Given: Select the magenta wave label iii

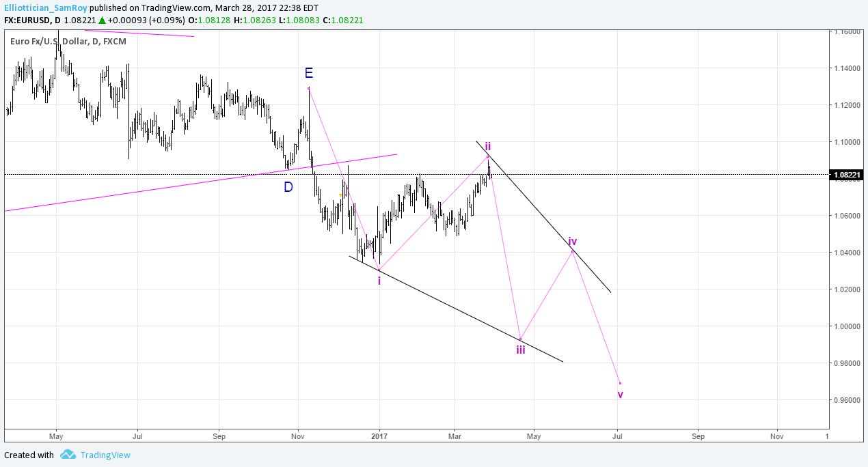Looking at the screenshot, I should pos(521,350).
